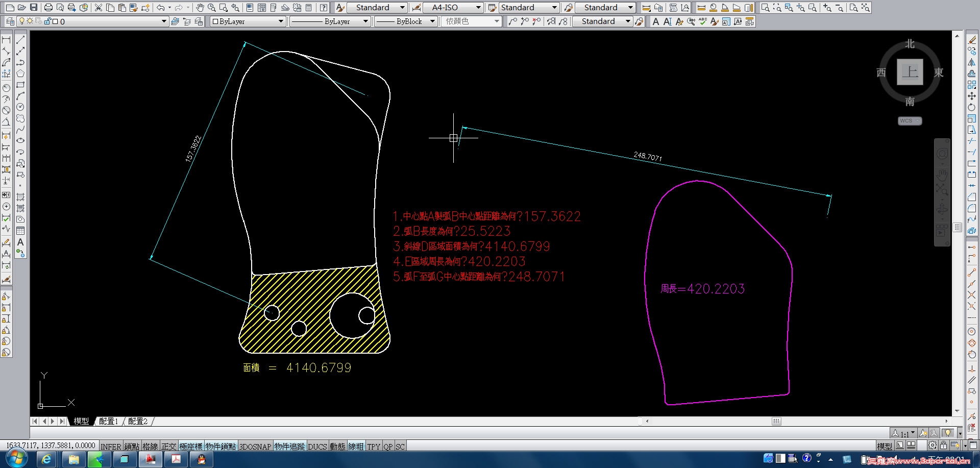Select Linear Dimension tool on left toolbar
This screenshot has width=980, height=468.
click(6, 40)
